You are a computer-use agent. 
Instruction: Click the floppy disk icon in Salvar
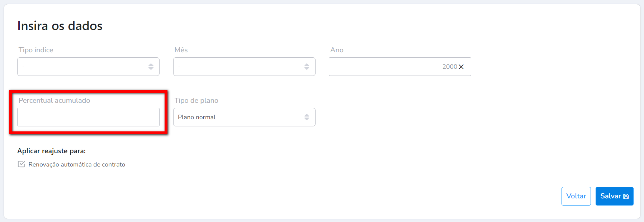tap(626, 197)
